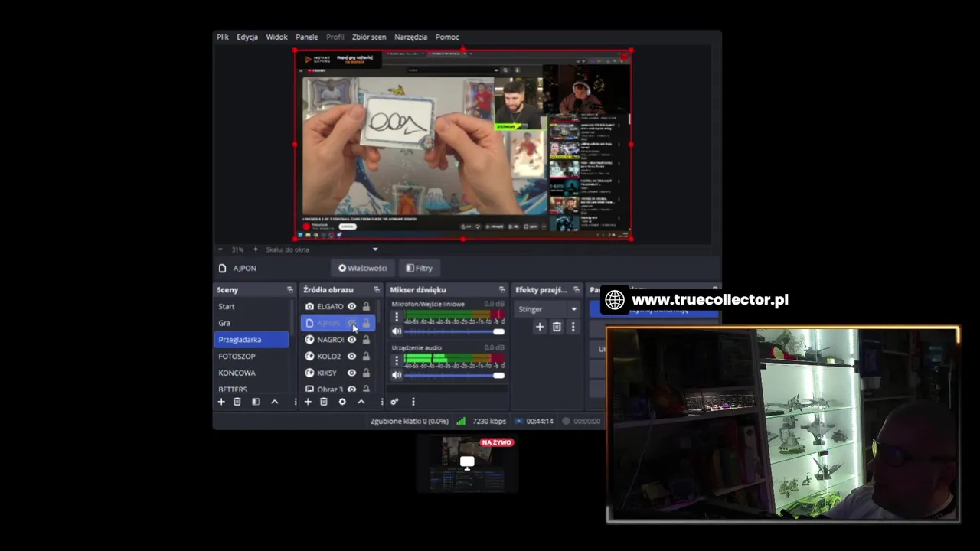Select the KONCOWA scene
Image resolution: width=980 pixels, height=551 pixels.
tap(252, 373)
